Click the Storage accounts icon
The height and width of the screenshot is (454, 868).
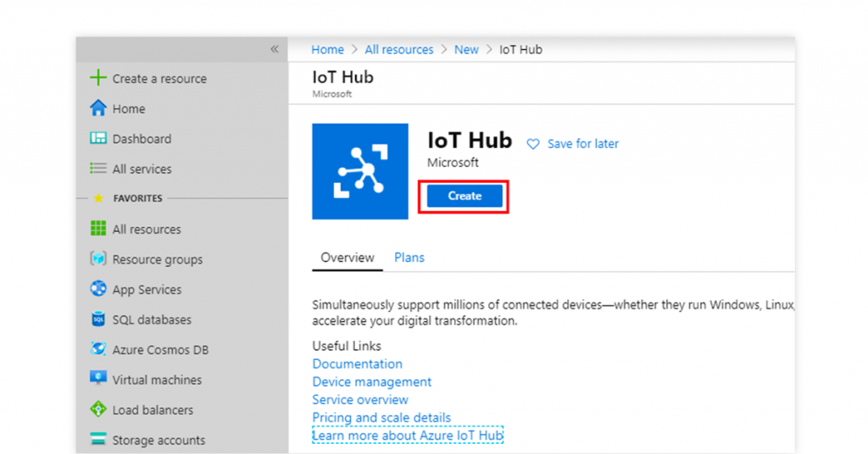coord(98,440)
